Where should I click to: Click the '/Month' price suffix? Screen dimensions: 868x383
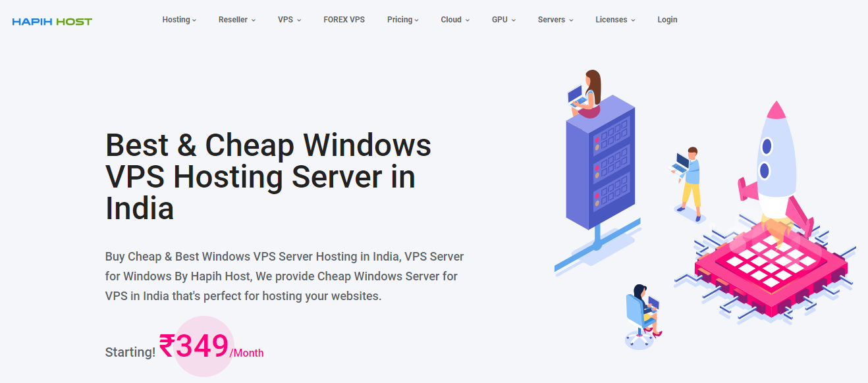click(246, 353)
